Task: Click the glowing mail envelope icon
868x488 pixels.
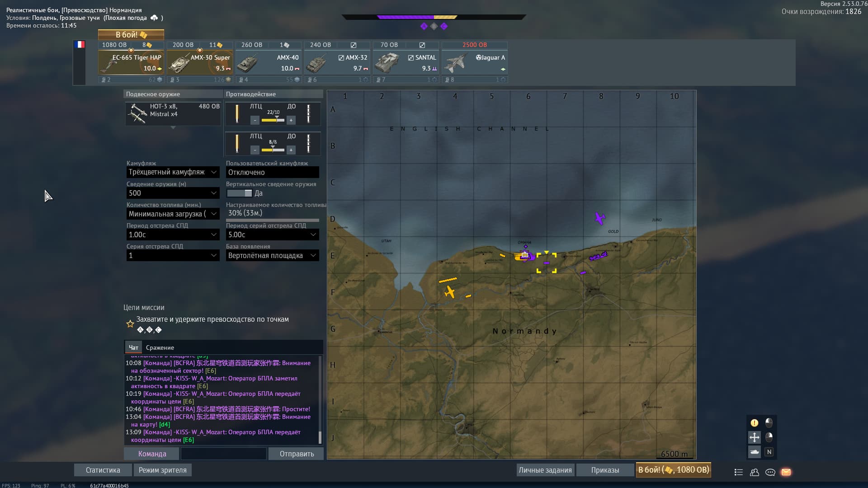Action: (x=786, y=472)
